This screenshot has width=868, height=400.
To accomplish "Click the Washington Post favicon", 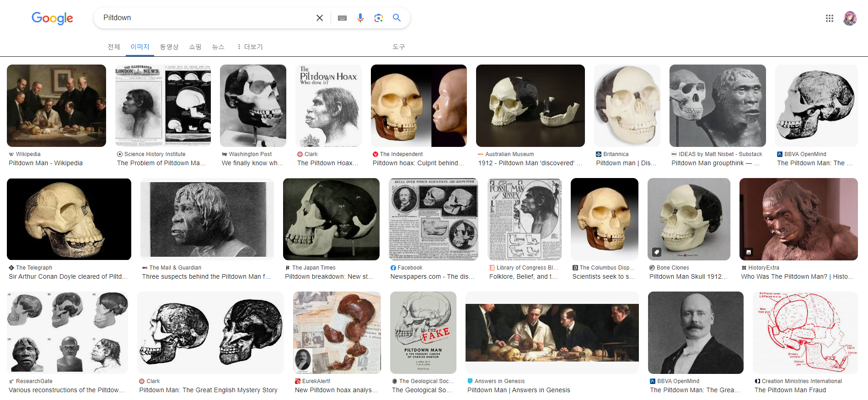I will pos(225,154).
